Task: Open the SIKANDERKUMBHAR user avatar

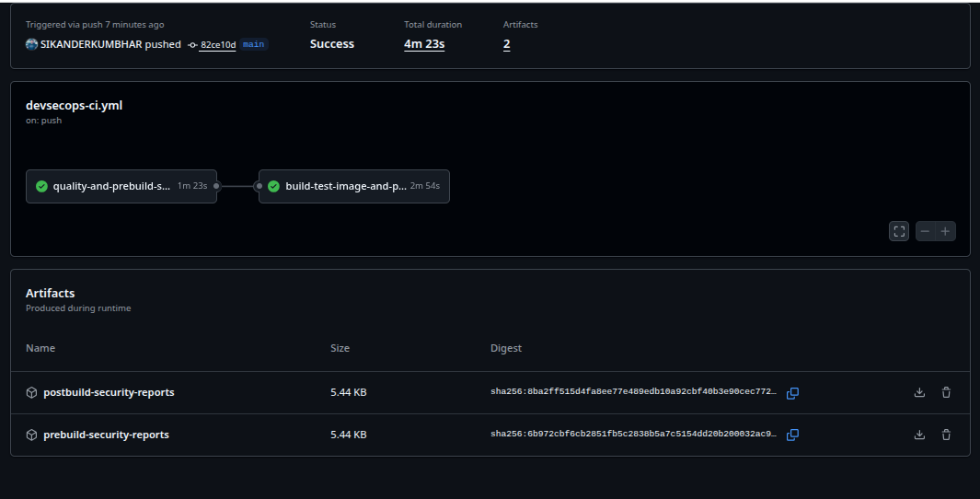Action: (31, 44)
